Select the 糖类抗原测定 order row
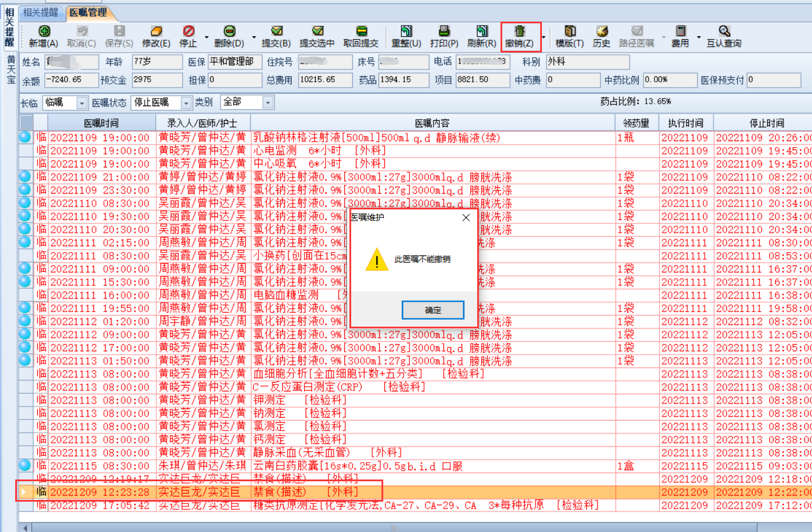 click(x=415, y=505)
